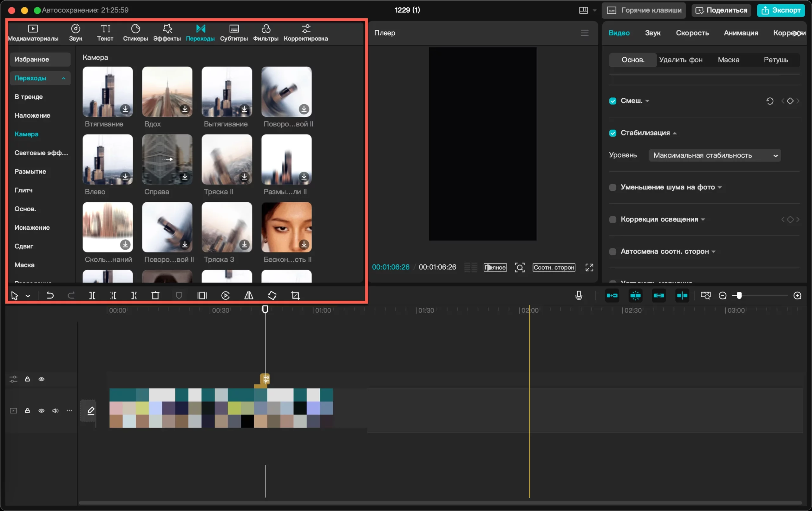Click the zoom out timeline magnifier icon
The height and width of the screenshot is (511, 812).
pyautogui.click(x=723, y=296)
